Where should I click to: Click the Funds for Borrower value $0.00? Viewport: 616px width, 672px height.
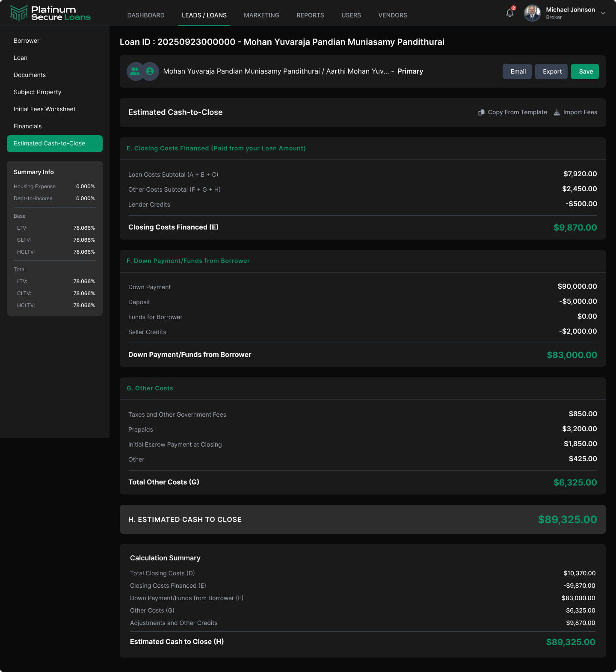[x=587, y=317]
